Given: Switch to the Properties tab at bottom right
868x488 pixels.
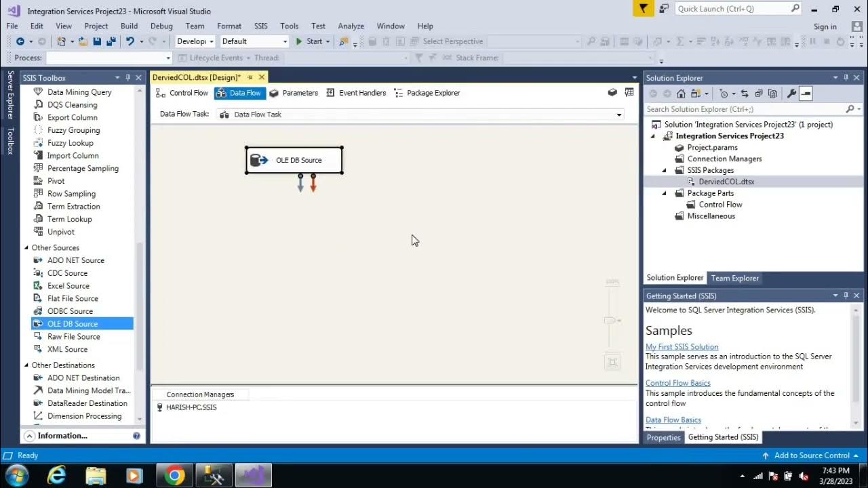Looking at the screenshot, I should pos(663,437).
